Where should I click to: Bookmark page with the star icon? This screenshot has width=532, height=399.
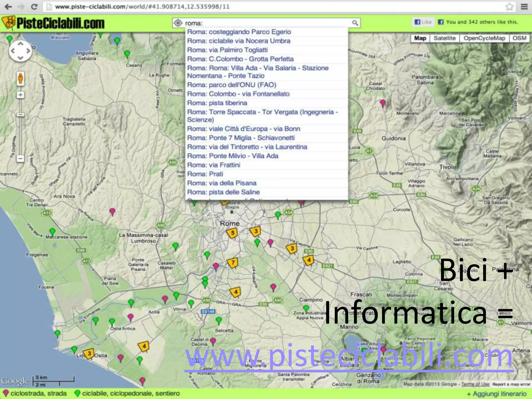pos(509,7)
